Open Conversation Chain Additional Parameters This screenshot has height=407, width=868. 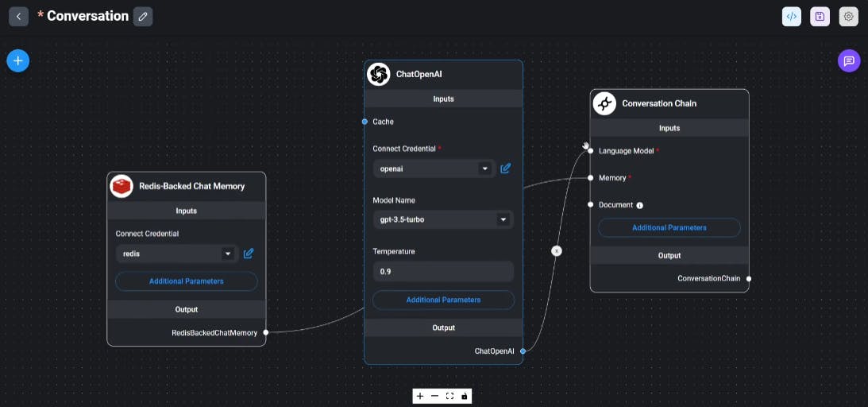[x=669, y=227]
